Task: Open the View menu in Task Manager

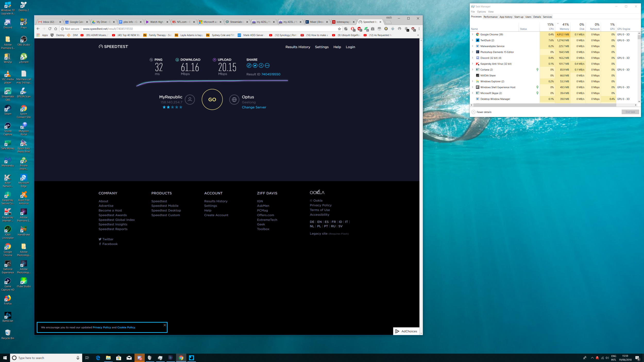Action: pyautogui.click(x=490, y=12)
